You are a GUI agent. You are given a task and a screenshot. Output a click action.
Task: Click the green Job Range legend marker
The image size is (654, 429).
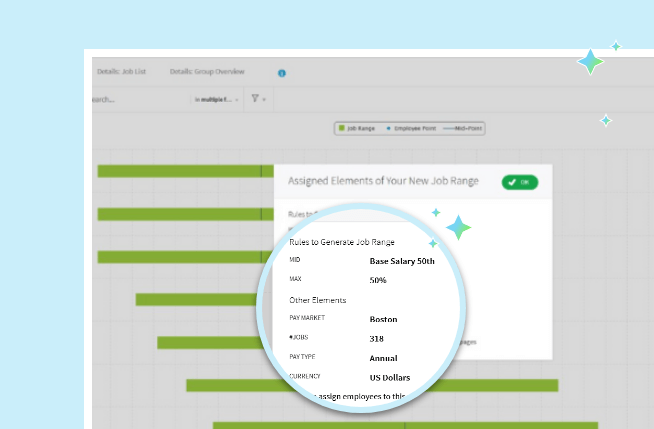click(342, 129)
